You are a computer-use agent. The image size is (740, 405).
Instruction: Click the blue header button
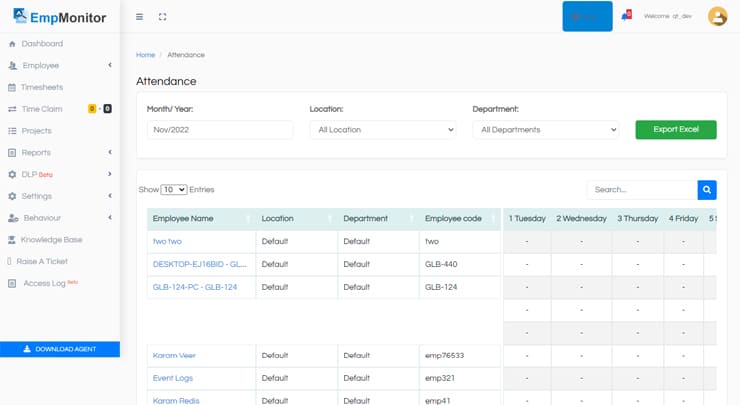tap(587, 17)
